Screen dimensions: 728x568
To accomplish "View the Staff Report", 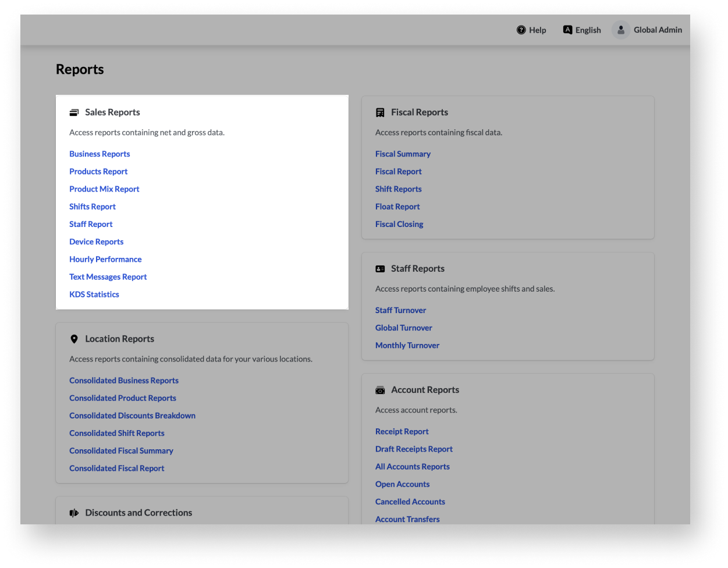I will 91,224.
